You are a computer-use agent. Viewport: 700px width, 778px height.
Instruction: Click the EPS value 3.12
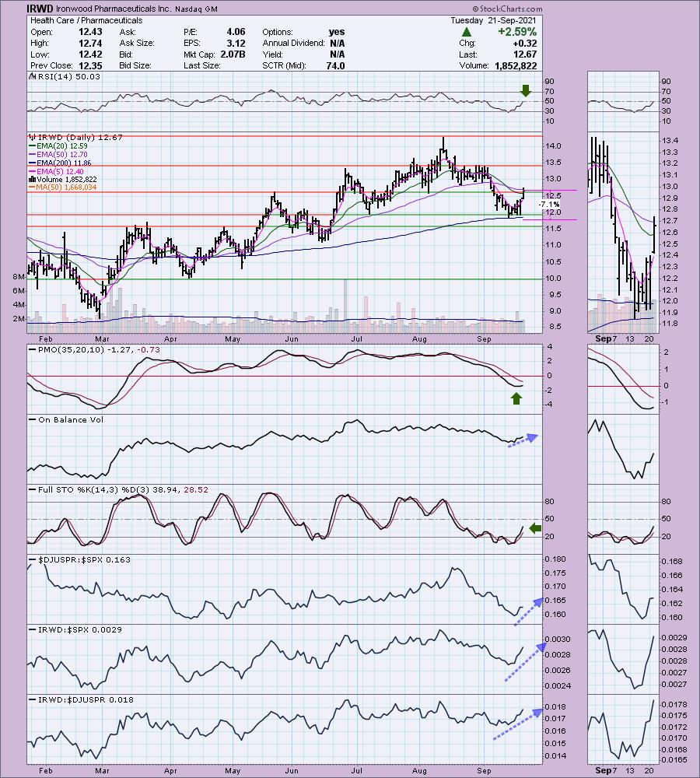(x=236, y=43)
